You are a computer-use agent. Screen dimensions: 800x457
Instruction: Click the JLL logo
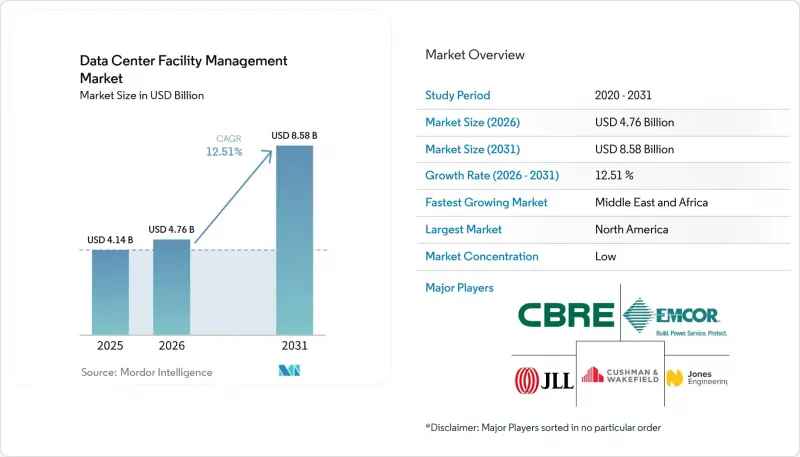click(544, 380)
